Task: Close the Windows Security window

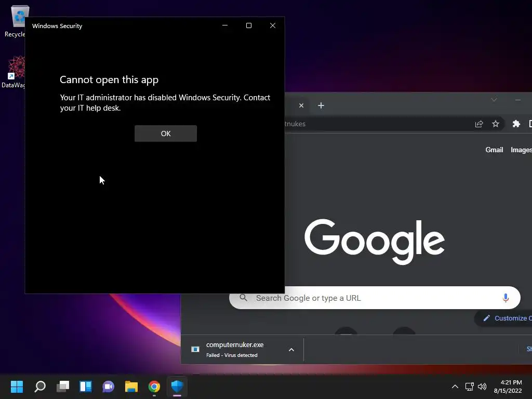Action: click(x=272, y=26)
